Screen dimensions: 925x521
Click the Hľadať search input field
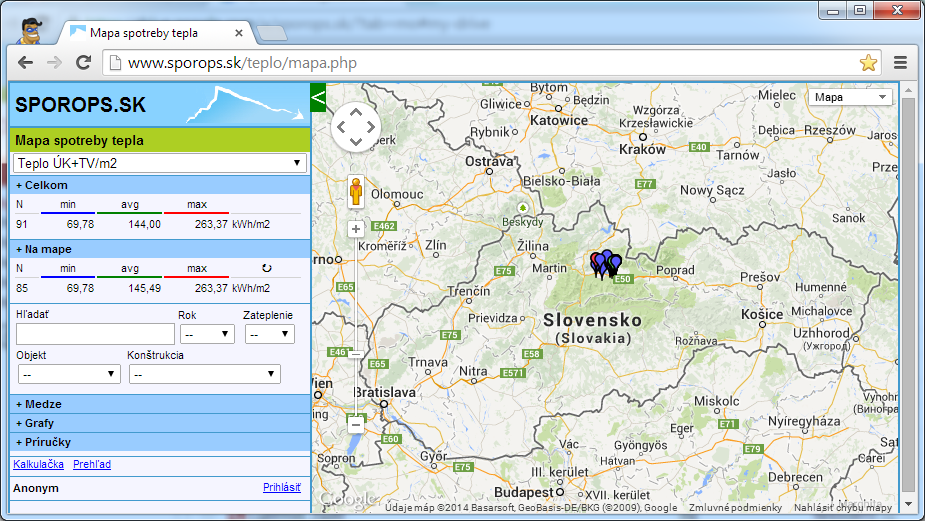(95, 334)
